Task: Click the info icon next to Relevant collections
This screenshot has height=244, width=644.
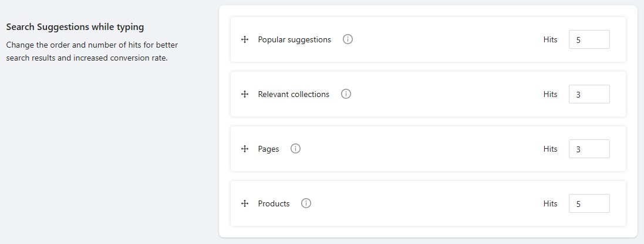Action: pyautogui.click(x=346, y=94)
